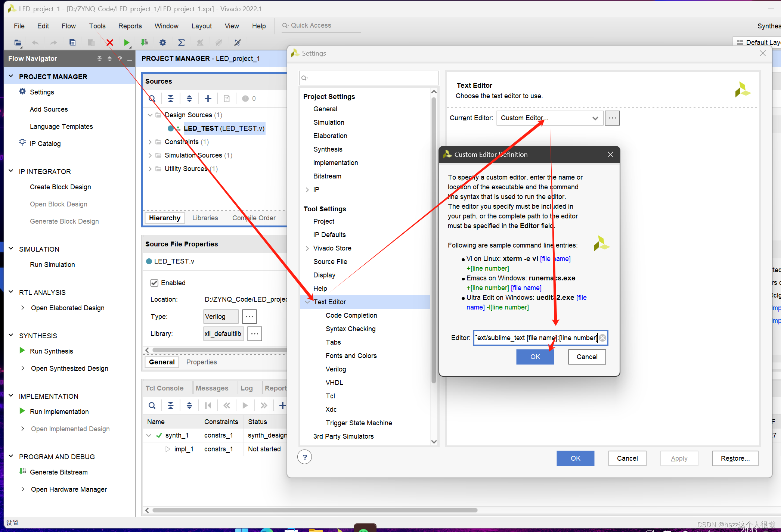Image resolution: width=781 pixels, height=532 pixels.
Task: Open the Reports menu
Action: tap(130, 26)
